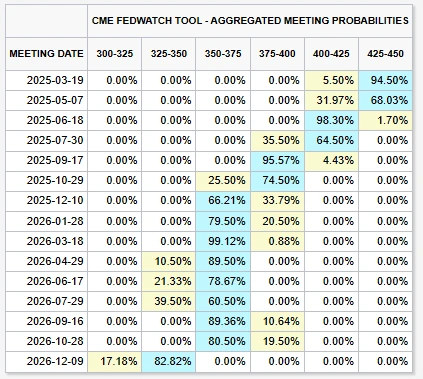Click the CME FedWatch Tool title header
The width and height of the screenshot is (423, 379).
click(x=250, y=21)
